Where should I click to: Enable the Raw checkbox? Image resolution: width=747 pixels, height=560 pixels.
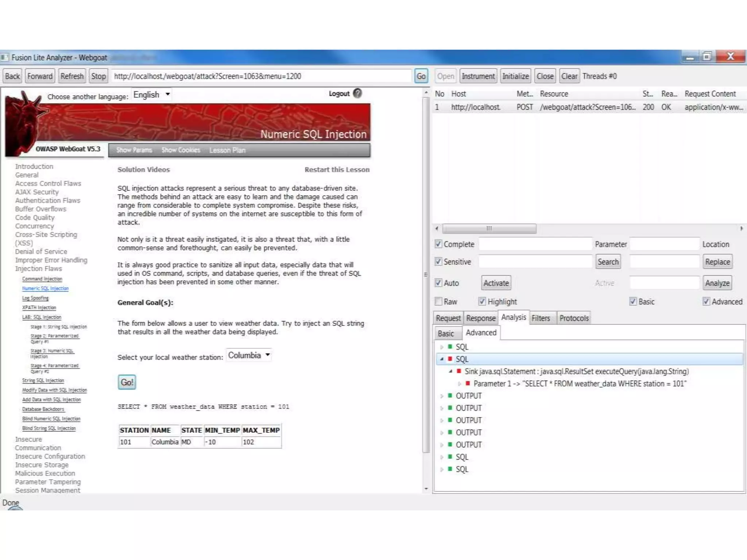pyautogui.click(x=438, y=302)
